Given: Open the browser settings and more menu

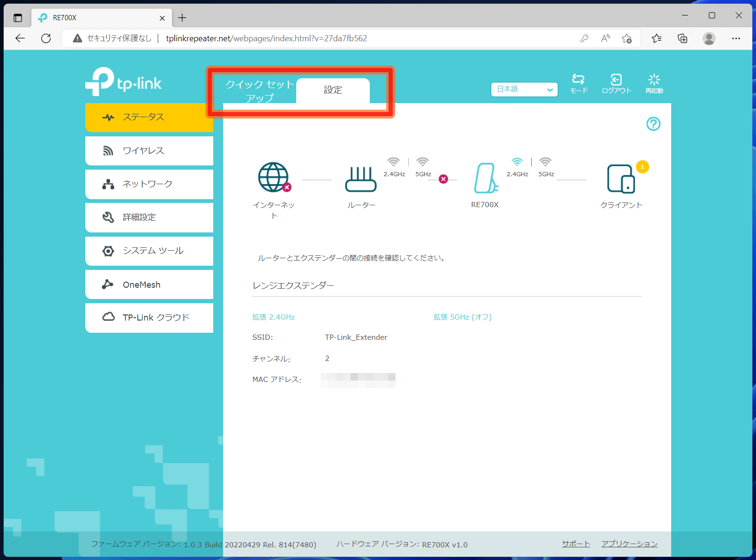Looking at the screenshot, I should [x=736, y=38].
